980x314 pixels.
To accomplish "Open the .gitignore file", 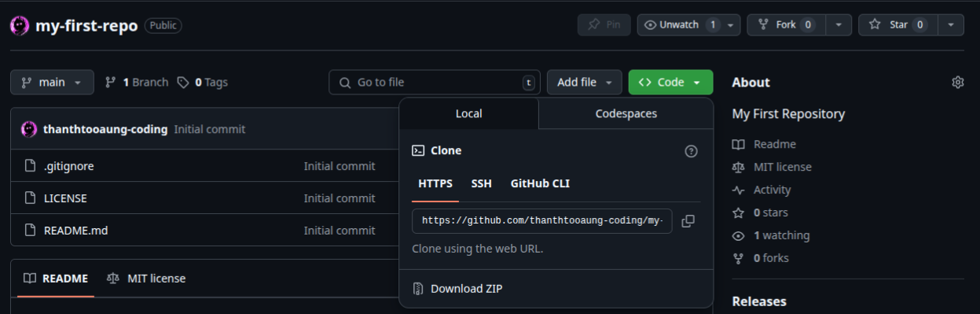I will [69, 166].
